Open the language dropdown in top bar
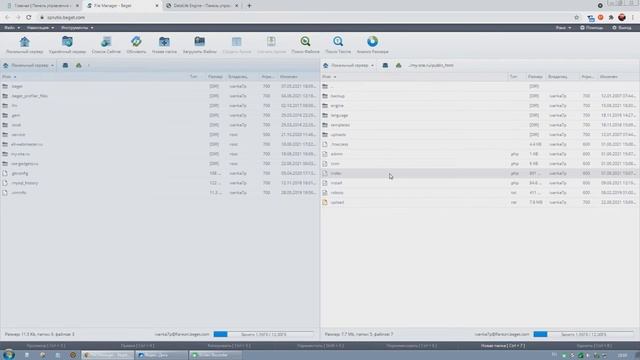This screenshot has width=640, height=360. coord(563,28)
